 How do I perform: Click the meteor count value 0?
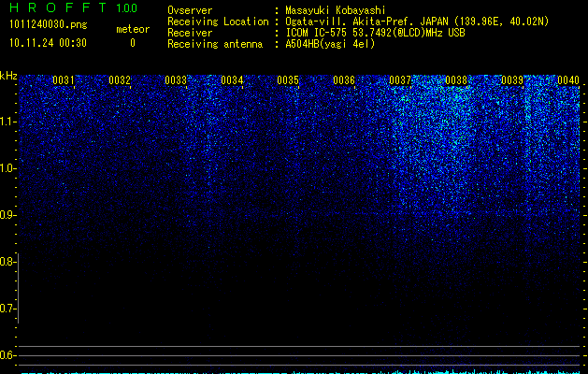133,43
